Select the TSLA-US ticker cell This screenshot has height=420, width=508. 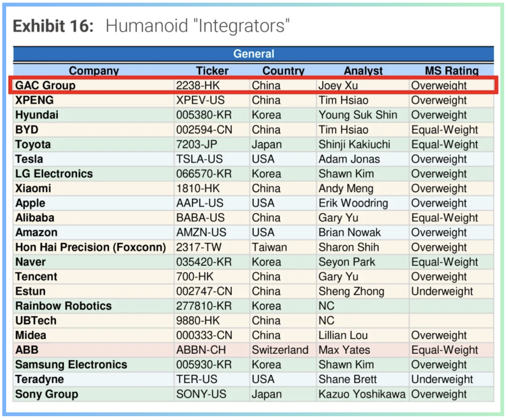pos(199,159)
